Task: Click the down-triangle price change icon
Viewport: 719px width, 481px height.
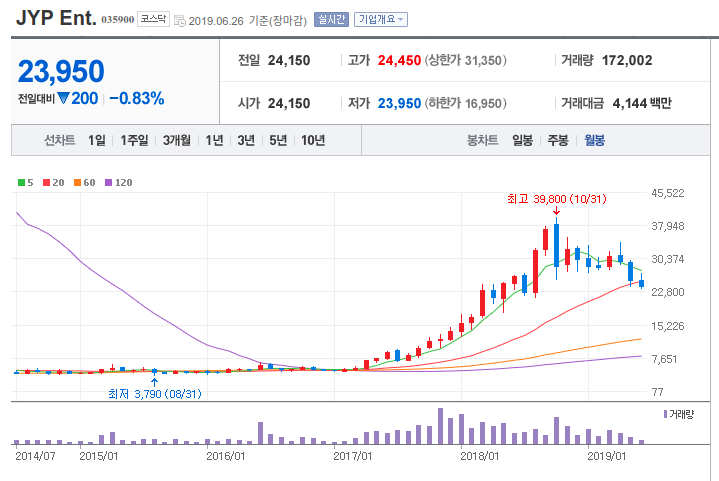Action: 63,98
